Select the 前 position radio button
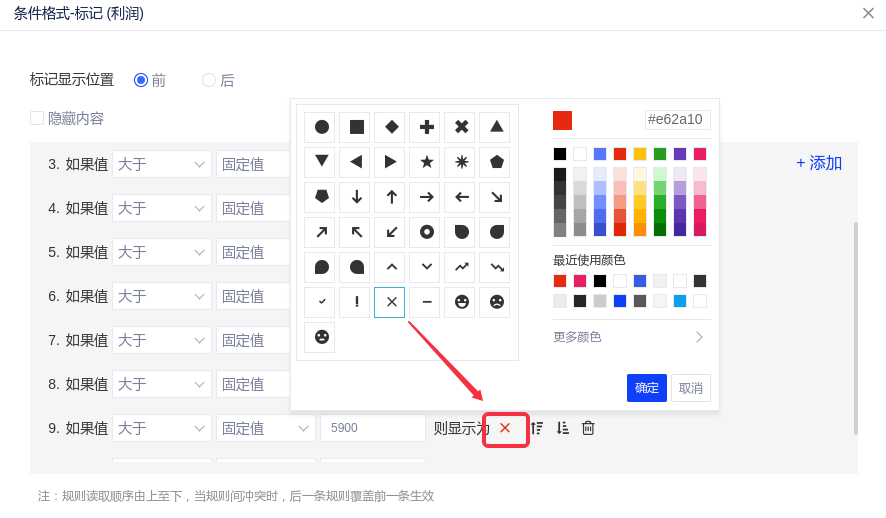 [141, 80]
